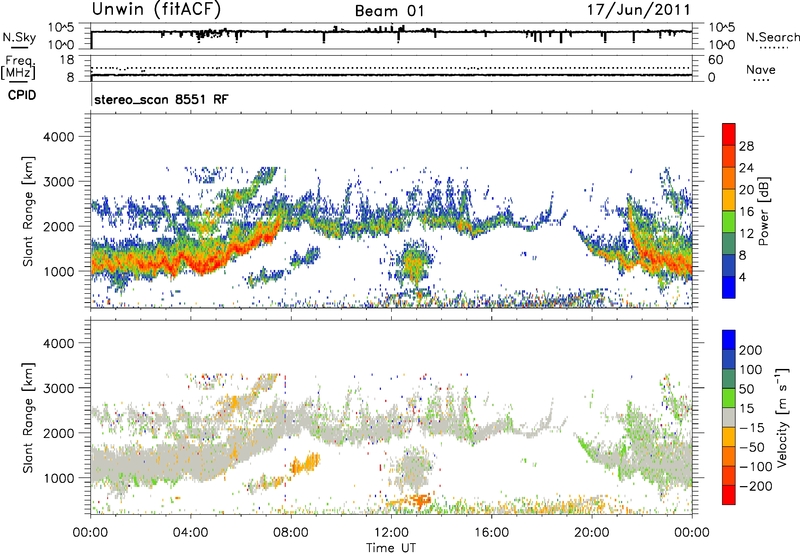Viewport: 800px width, 554px height.
Task: Click the "Slant Range [km]" label of velocity panel
Action: tap(29, 418)
